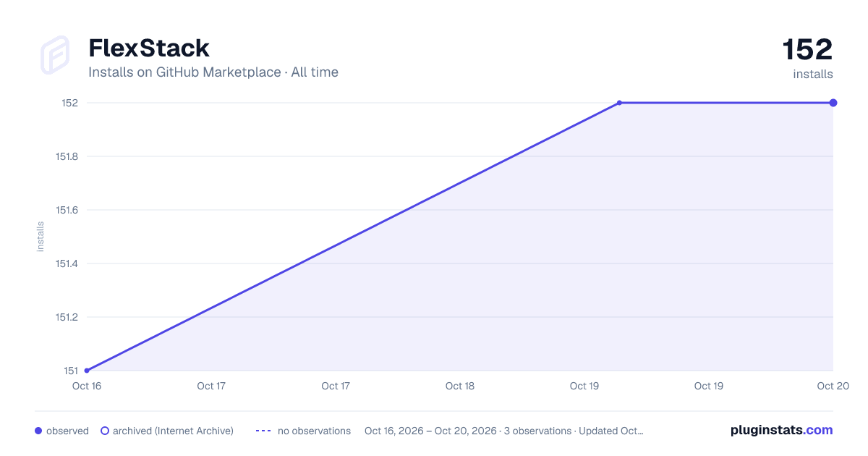Select the mid-chart data point reaching 152

(x=620, y=103)
